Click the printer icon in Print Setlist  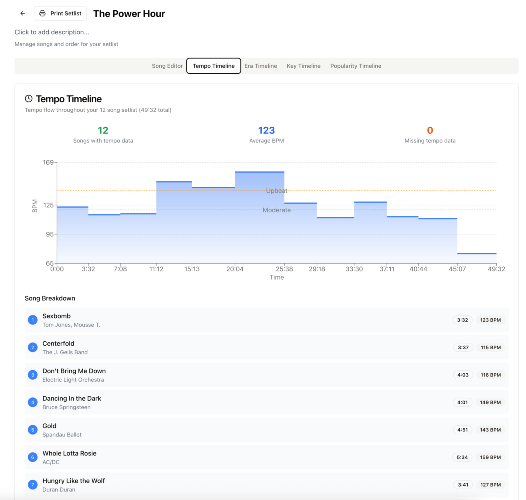click(42, 13)
